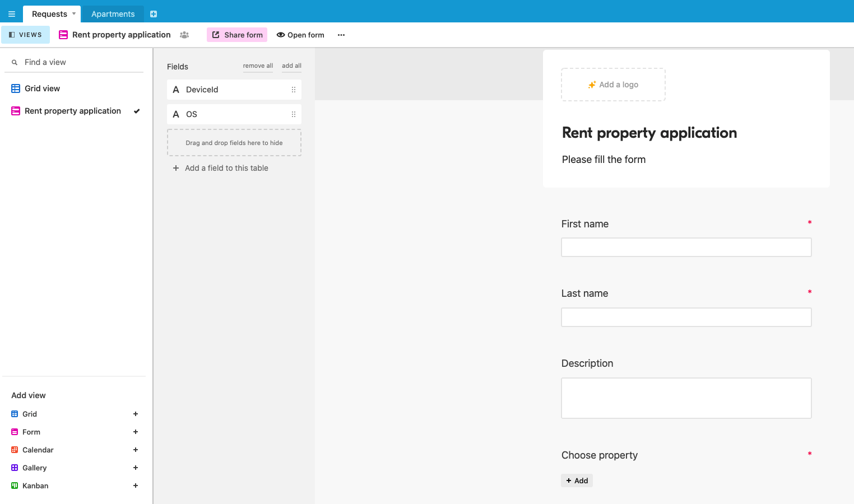This screenshot has height=504, width=854.
Task: Click checkmark on Rent property application view
Action: (x=137, y=111)
